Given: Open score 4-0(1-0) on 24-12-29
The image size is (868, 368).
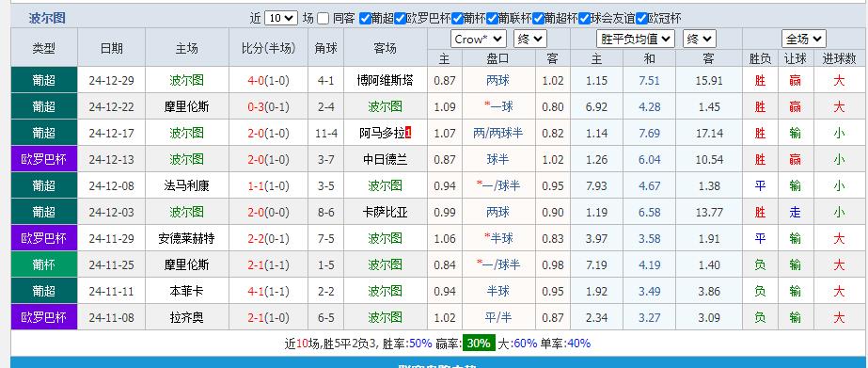Looking at the screenshot, I should point(268,80).
